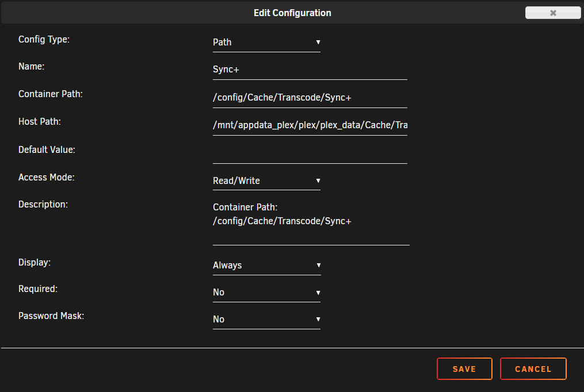Click inside the Description text area
584x392 pixels.
311,224
